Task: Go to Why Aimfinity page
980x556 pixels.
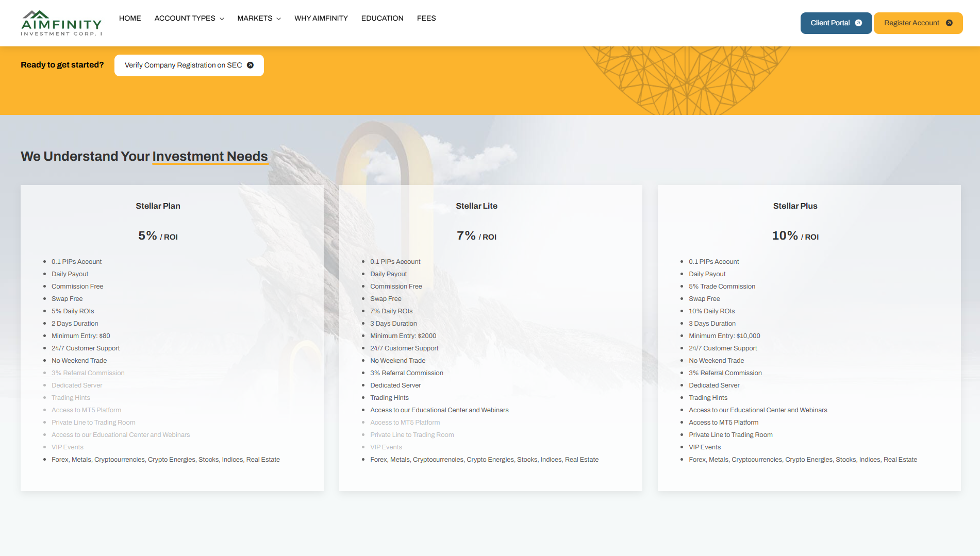Action: pos(321,18)
